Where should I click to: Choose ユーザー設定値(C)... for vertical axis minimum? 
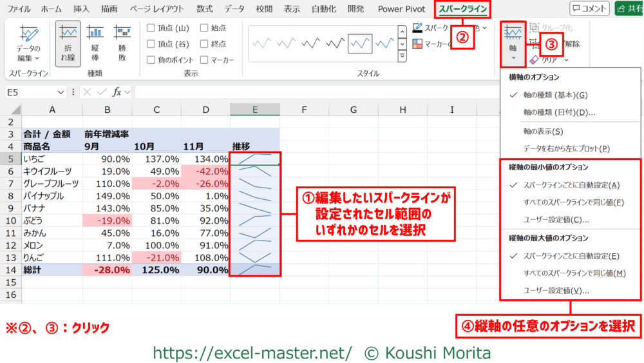coord(557,219)
